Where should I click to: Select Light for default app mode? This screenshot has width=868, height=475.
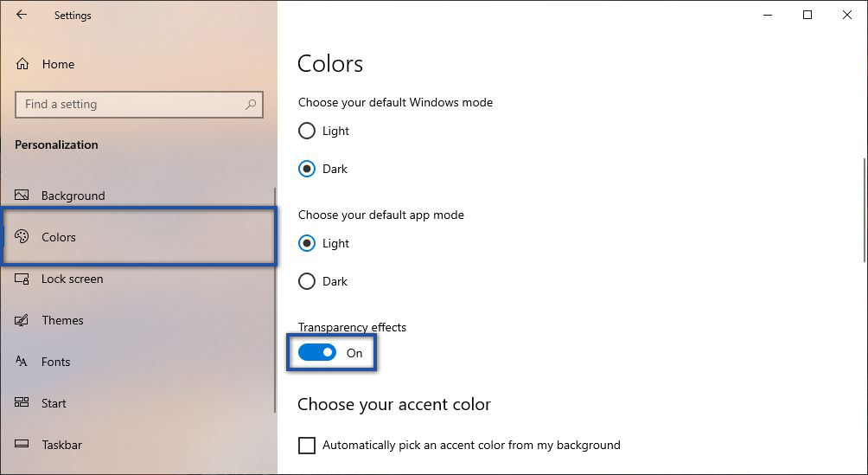307,244
